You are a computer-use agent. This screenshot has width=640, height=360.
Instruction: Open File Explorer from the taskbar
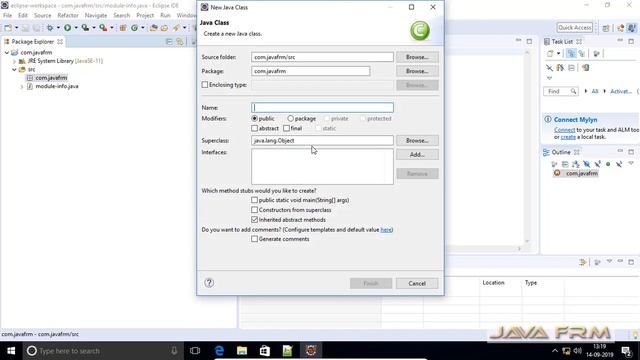pyautogui.click(x=242, y=351)
